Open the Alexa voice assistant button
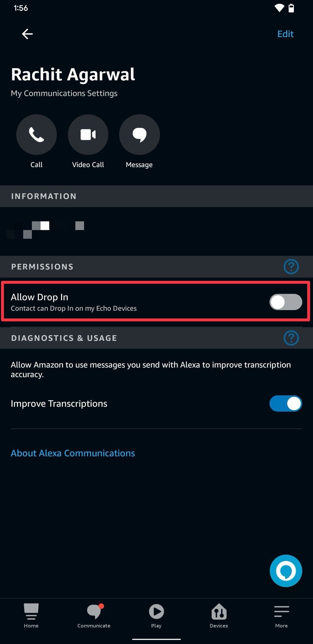The image size is (313, 644). 286,571
